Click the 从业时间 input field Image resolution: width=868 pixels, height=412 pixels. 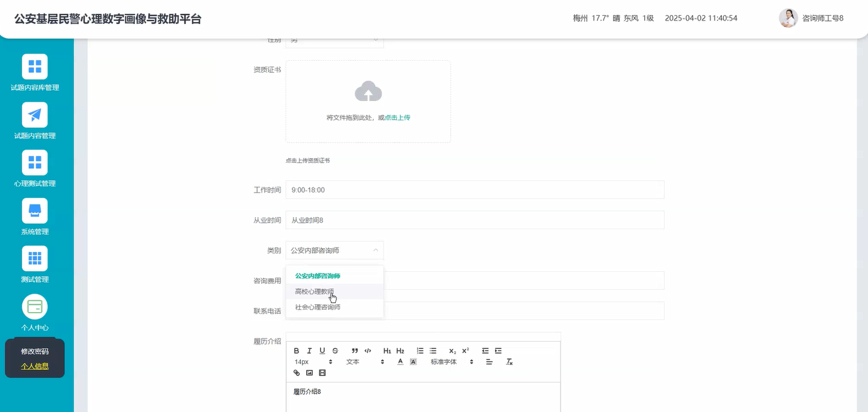pos(475,220)
